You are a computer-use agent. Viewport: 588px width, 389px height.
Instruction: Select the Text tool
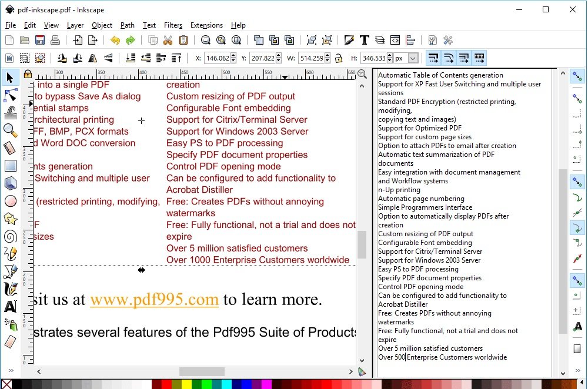pos(9,305)
